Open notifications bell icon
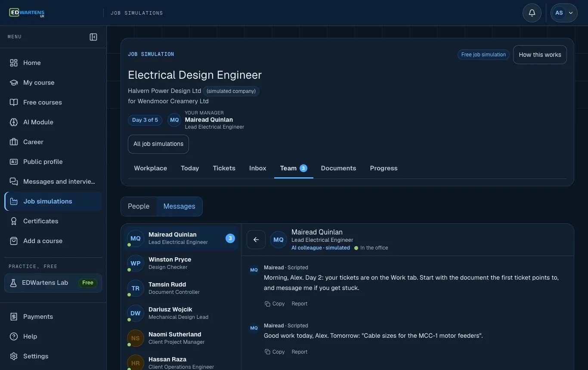Image resolution: width=588 pixels, height=370 pixels. click(532, 13)
